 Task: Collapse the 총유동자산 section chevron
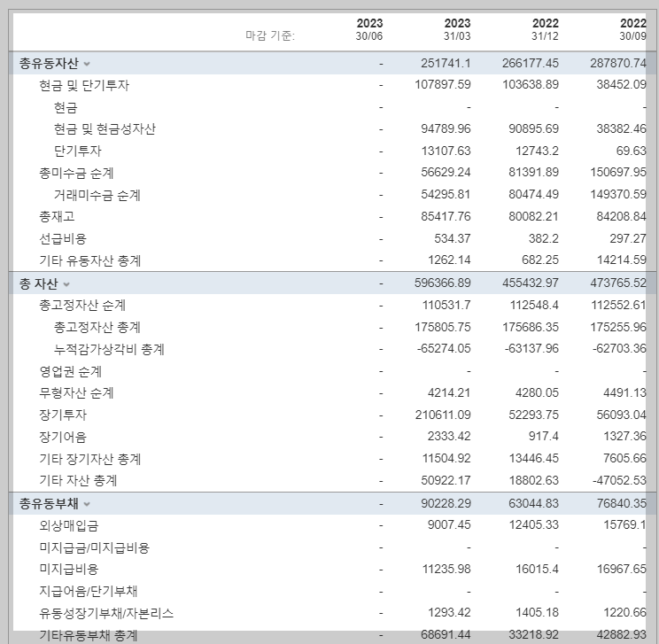tap(87, 64)
